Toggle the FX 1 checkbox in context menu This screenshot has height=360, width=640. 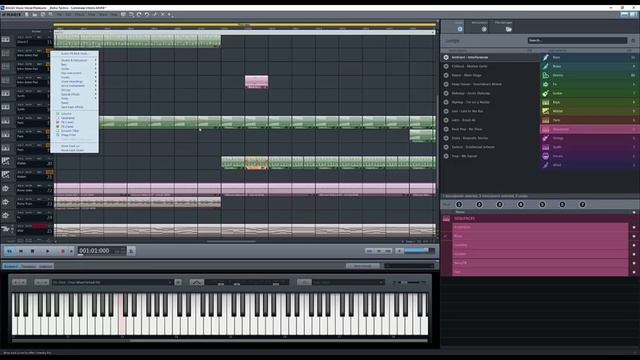click(58, 122)
